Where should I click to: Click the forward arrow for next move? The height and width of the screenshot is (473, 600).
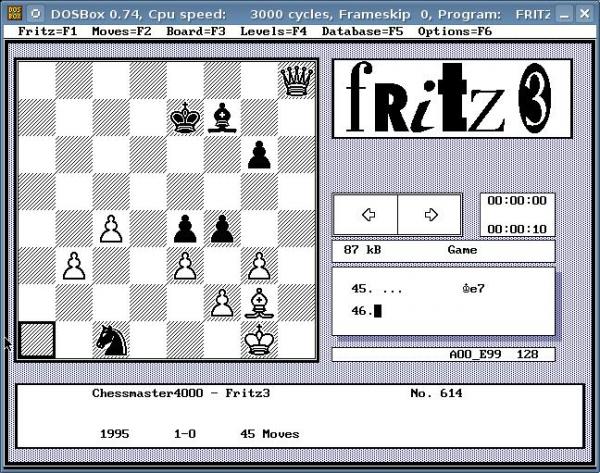click(x=430, y=215)
